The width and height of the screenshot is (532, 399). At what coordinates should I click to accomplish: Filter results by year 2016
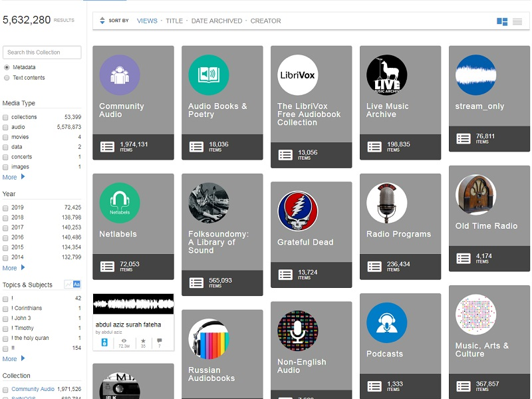coord(5,238)
